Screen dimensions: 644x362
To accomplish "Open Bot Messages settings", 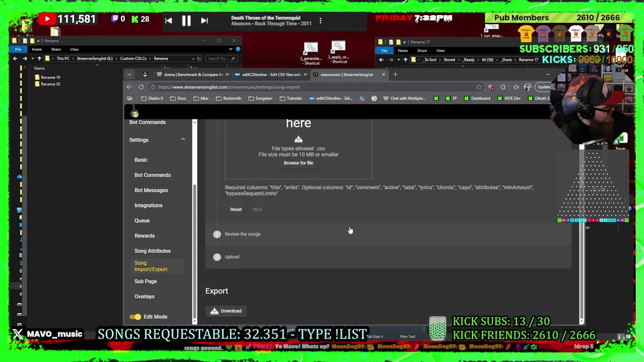I will pyautogui.click(x=151, y=190).
